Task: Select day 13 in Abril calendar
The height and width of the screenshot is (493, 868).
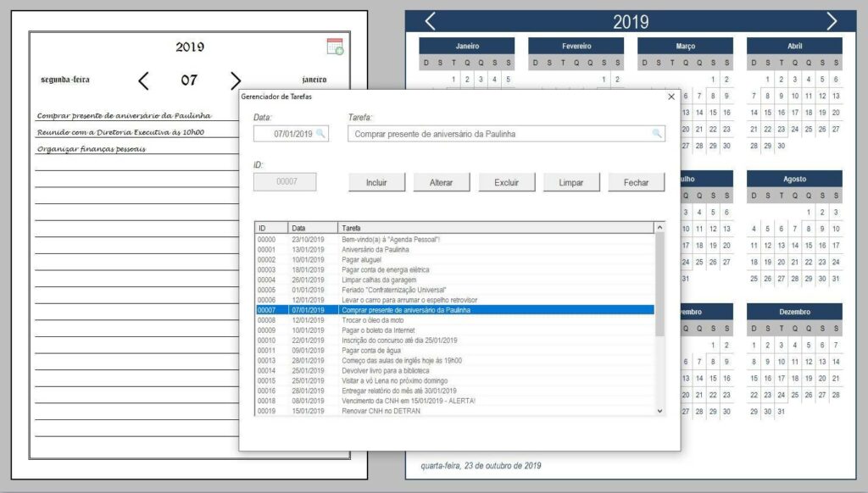Action: 836,96
